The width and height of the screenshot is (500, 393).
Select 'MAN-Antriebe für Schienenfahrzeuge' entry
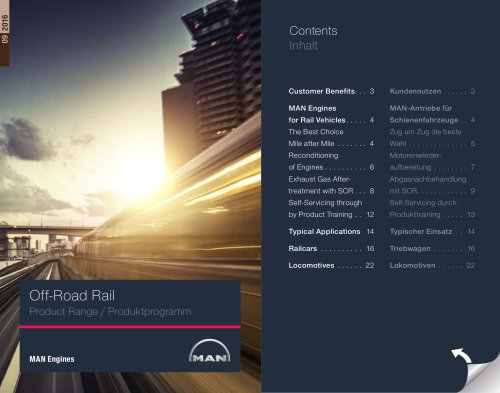point(432,114)
